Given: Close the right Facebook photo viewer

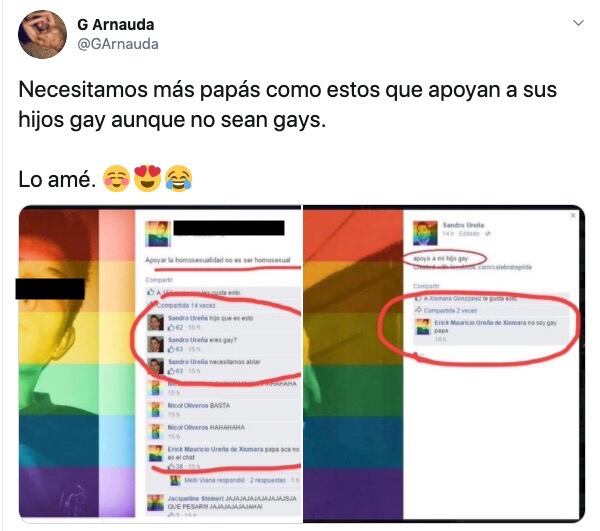Looking at the screenshot, I should click(573, 216).
